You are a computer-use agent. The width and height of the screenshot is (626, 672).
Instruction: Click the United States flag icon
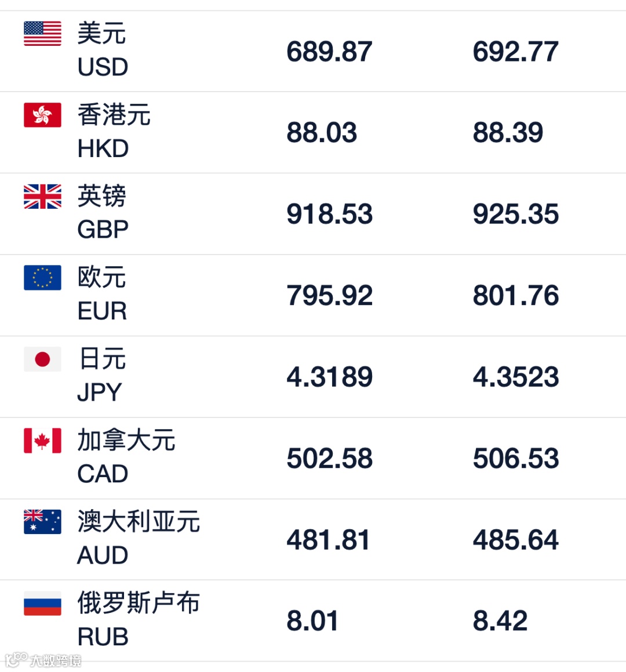point(42,34)
